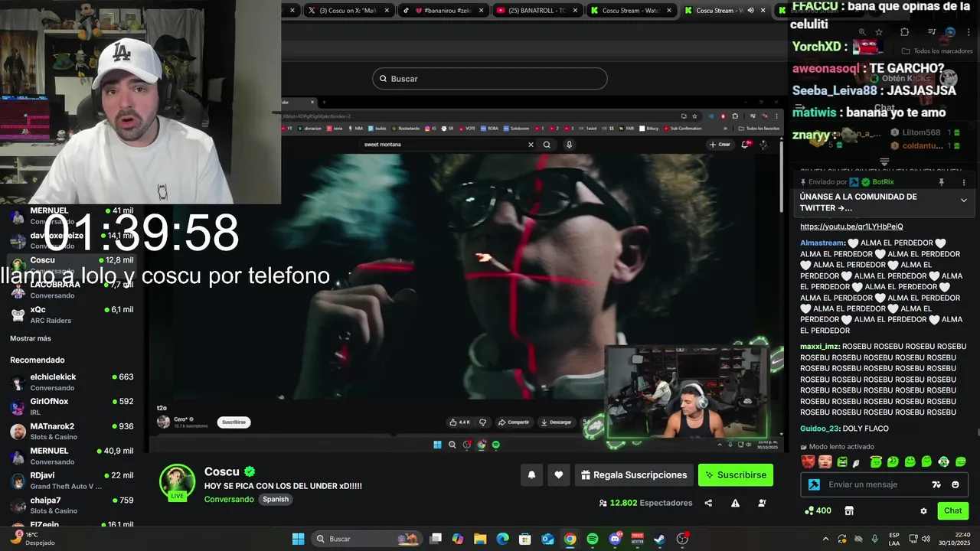
Task: Close the #bananirou TikTok tab
Action: pos(481,10)
